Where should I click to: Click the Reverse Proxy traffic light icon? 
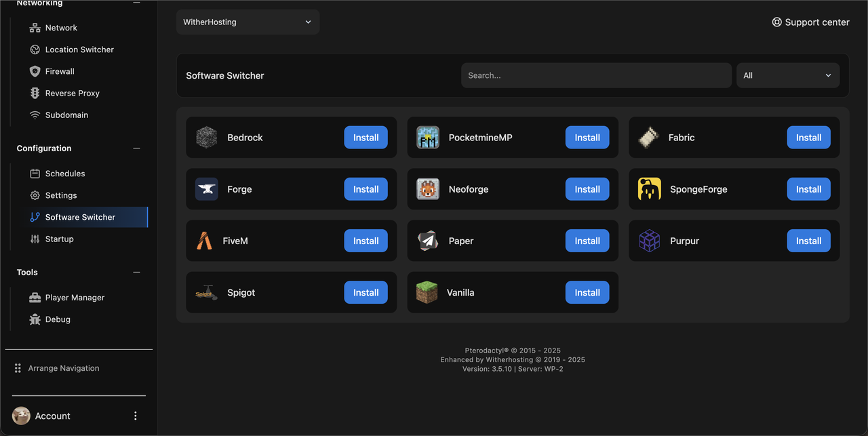35,93
